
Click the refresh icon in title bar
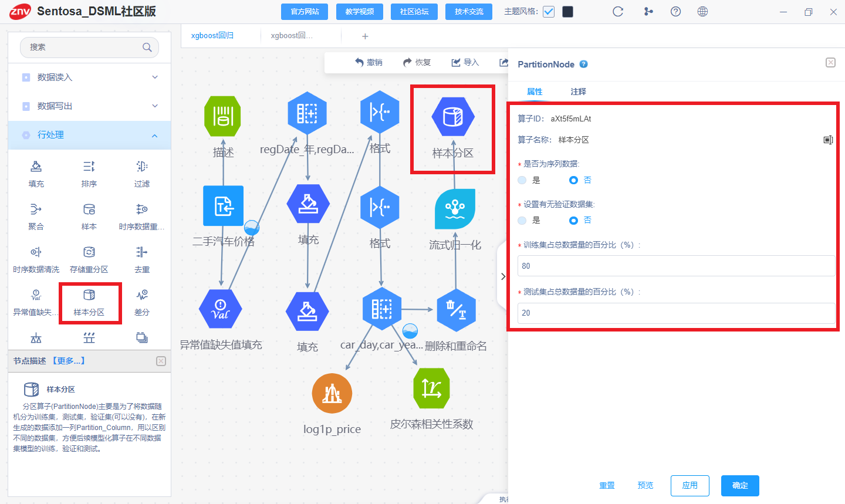[618, 12]
